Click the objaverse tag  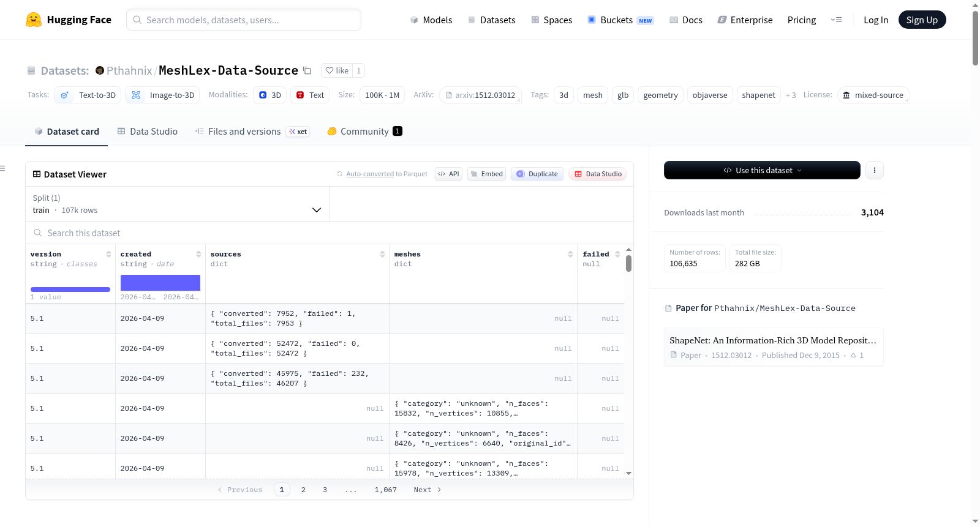[710, 95]
